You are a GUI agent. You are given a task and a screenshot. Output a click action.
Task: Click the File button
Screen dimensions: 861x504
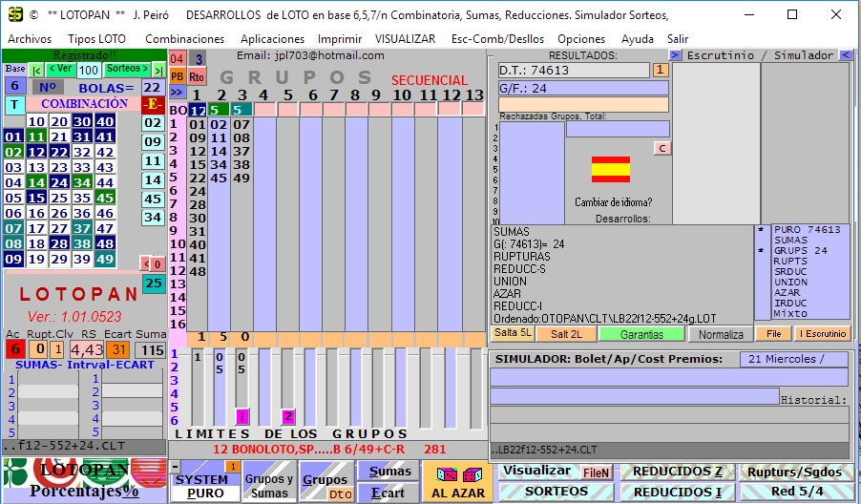[x=774, y=334]
